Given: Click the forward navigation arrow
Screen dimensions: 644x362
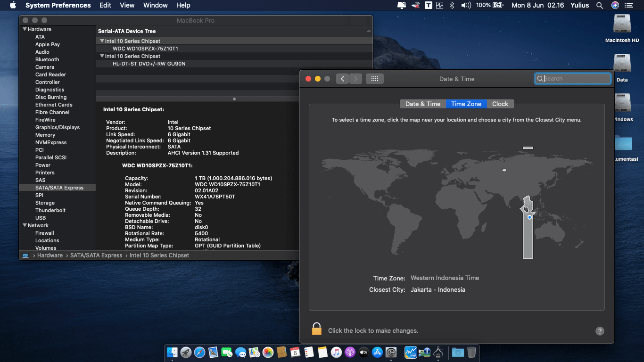Looking at the screenshot, I should pos(355,79).
